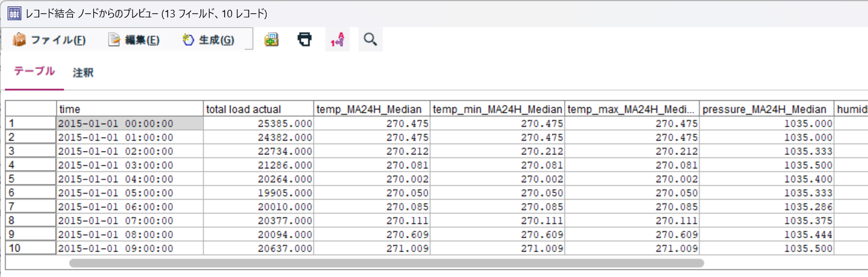Viewport: 868px width, 277px height.
Task: Click pressure value 1035.444
Action: pos(766,234)
